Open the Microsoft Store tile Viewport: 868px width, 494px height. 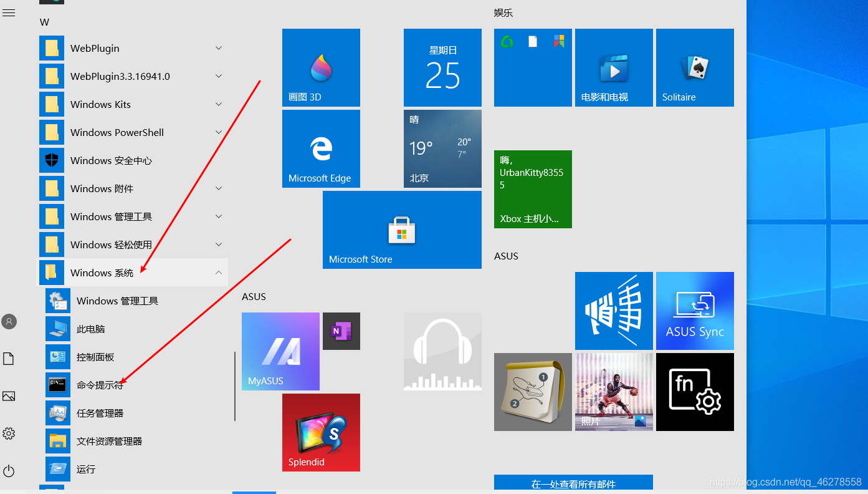point(402,230)
